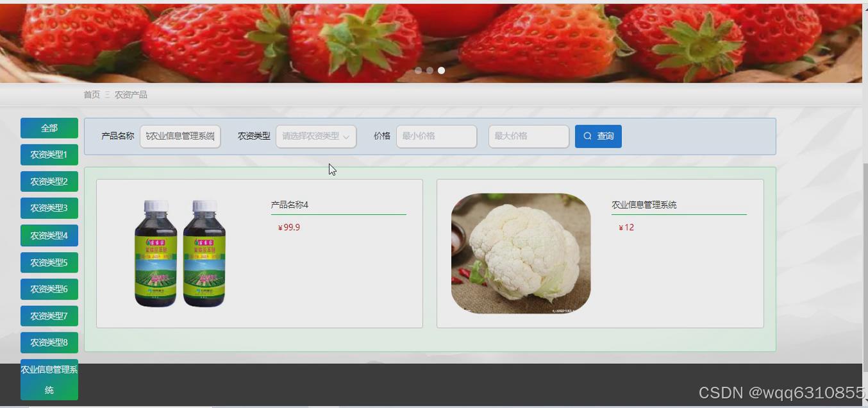This screenshot has width=868, height=408.
Task: Select 农业信息管理系统 sidebar category
Action: [x=49, y=380]
